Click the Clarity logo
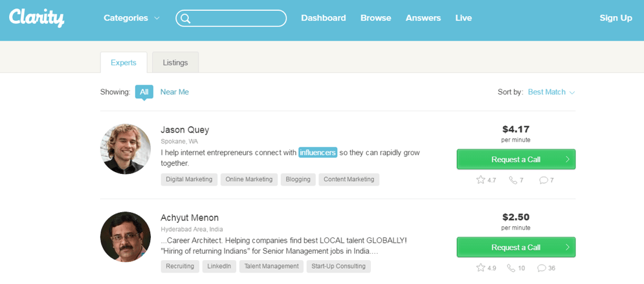This screenshot has width=644, height=284. coord(36,17)
